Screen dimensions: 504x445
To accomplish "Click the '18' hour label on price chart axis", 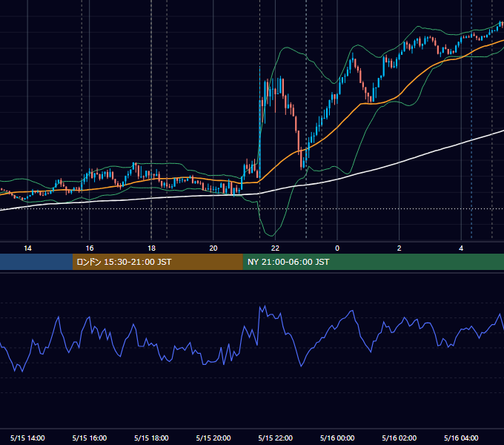I will click(x=151, y=248).
